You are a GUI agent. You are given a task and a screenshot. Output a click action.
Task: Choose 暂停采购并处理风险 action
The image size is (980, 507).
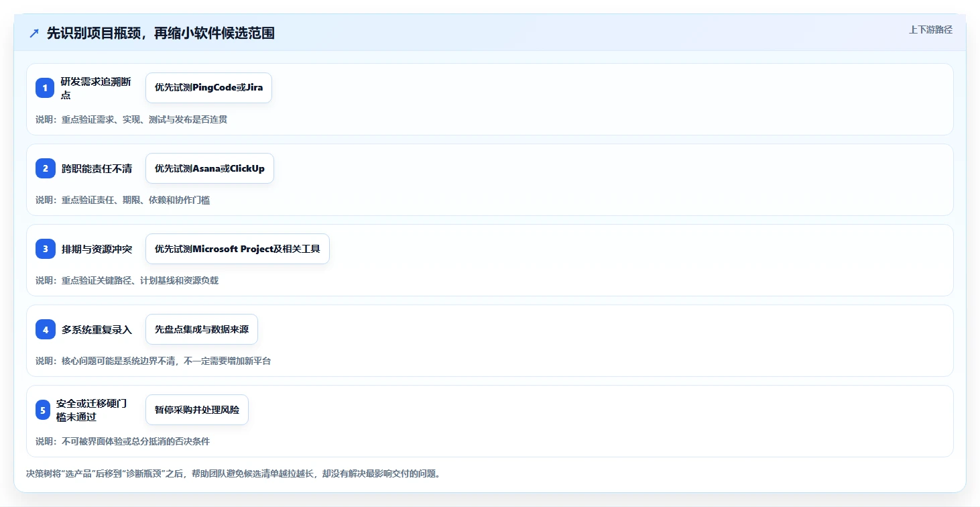pyautogui.click(x=197, y=410)
